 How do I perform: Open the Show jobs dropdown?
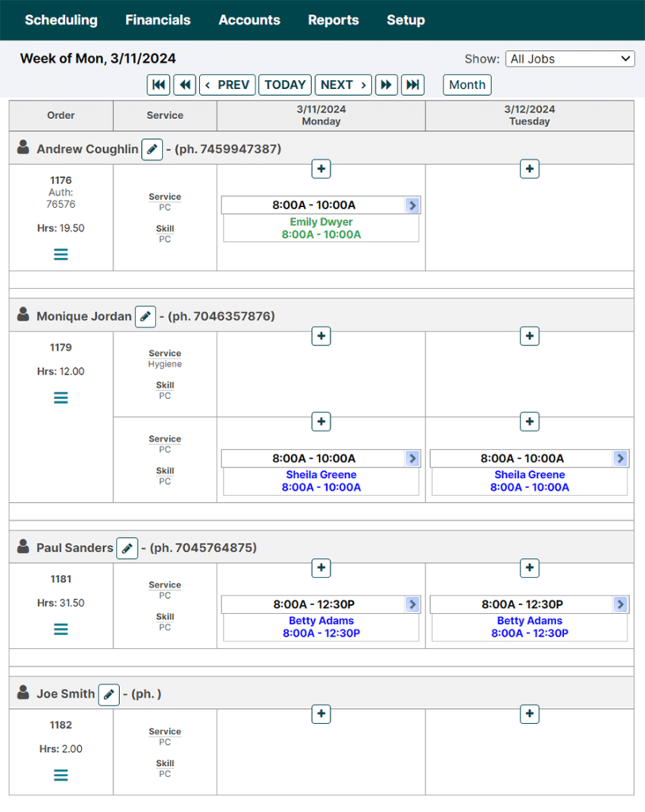570,59
